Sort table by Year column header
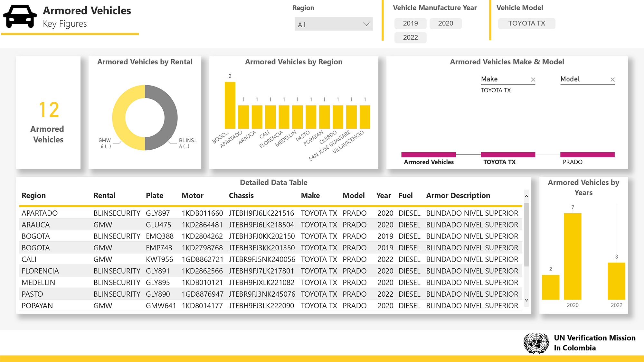The height and width of the screenshot is (362, 644). [x=384, y=196]
